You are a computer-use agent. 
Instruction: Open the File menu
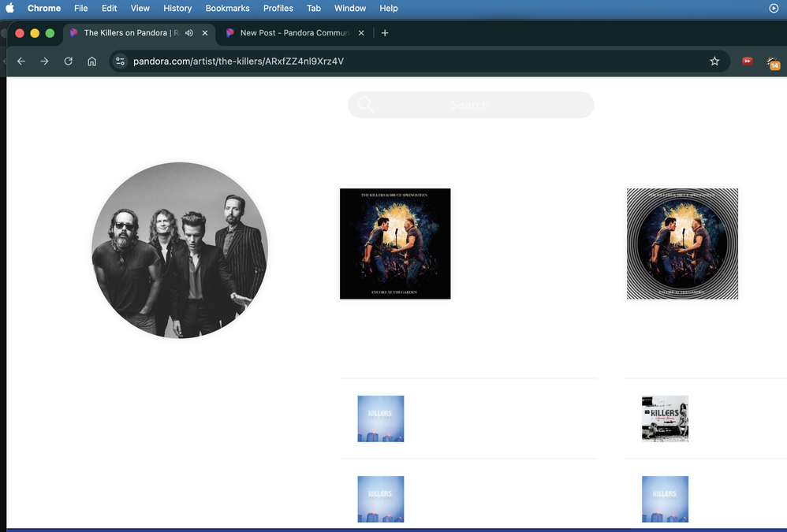(x=80, y=8)
